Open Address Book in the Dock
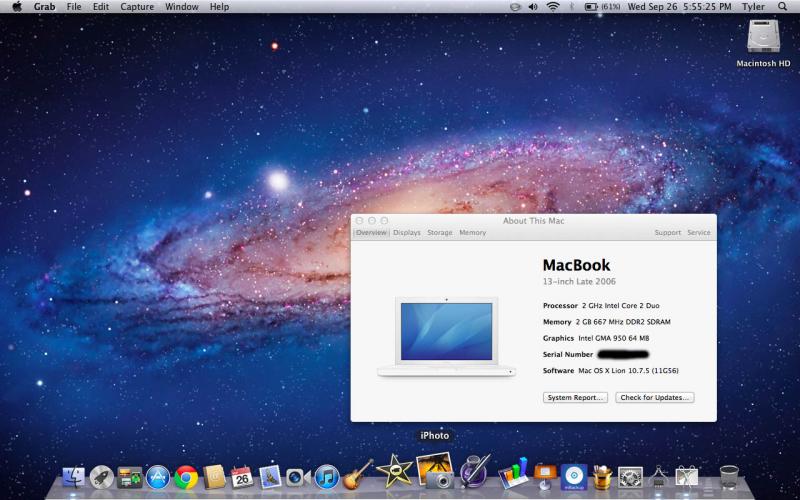The height and width of the screenshot is (500, 800). pos(214,478)
